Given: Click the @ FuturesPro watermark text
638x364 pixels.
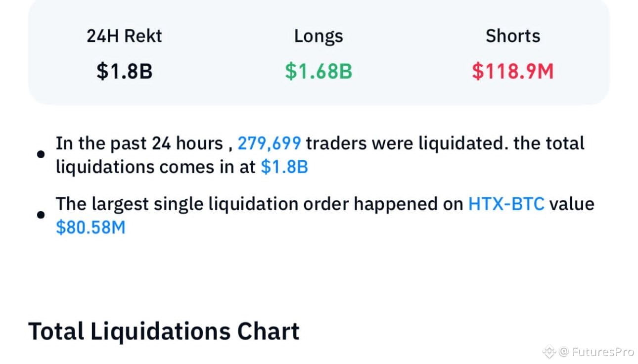Looking at the screenshot, I should pyautogui.click(x=596, y=352).
